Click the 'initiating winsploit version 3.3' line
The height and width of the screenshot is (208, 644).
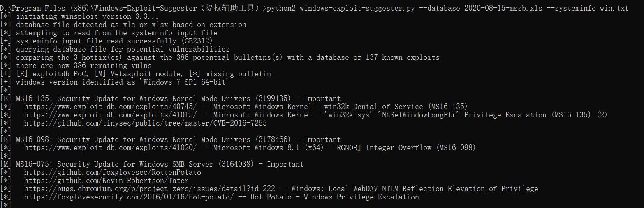[x=87, y=16]
